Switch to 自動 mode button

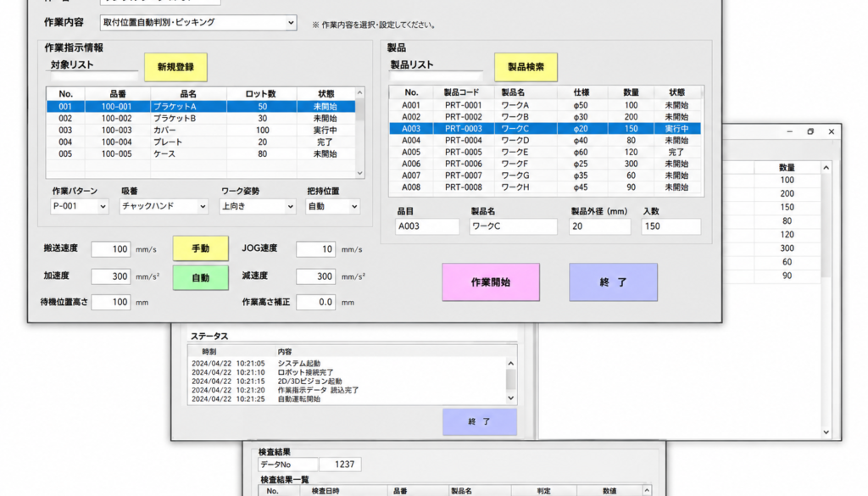click(200, 278)
